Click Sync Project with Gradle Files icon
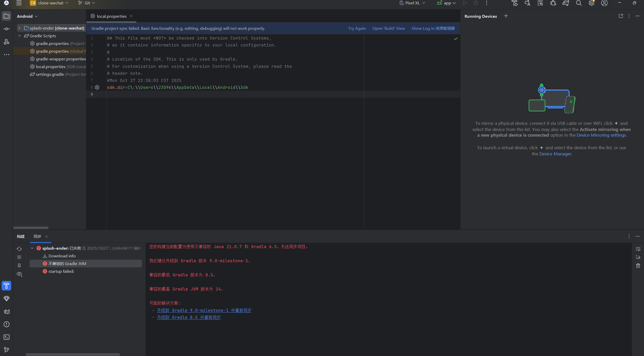 [x=566, y=3]
